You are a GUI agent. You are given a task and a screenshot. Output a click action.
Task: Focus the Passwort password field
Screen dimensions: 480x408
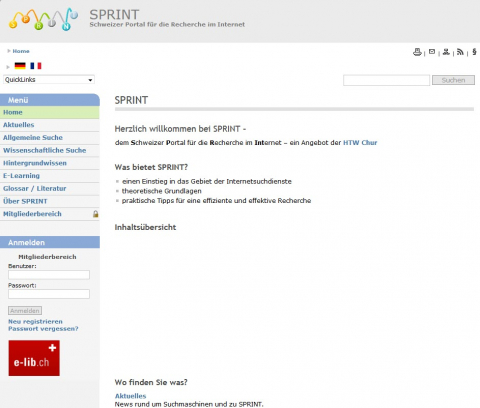[x=49, y=294]
